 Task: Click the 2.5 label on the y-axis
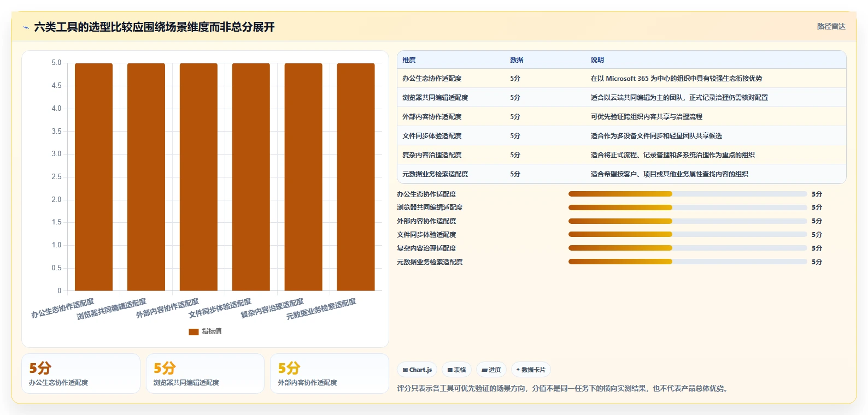(56, 177)
